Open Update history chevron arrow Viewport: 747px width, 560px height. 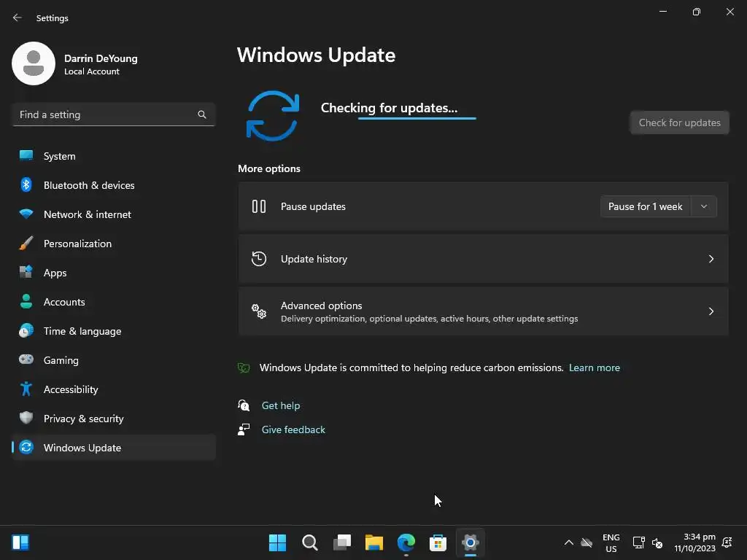coord(711,259)
